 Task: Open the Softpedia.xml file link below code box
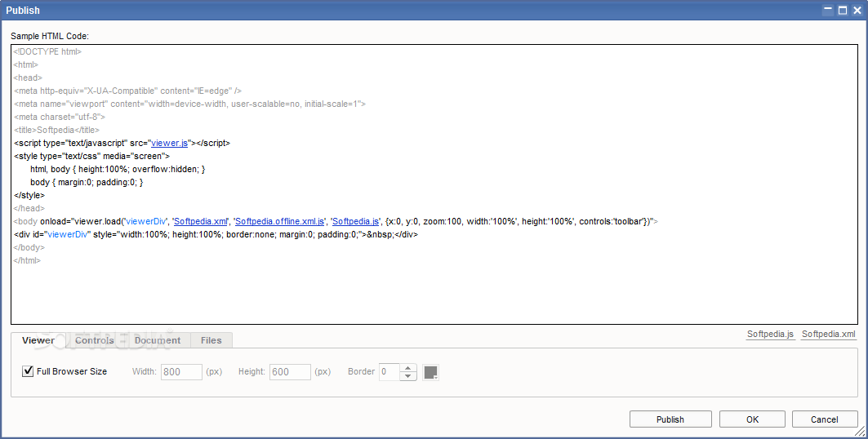(x=828, y=334)
